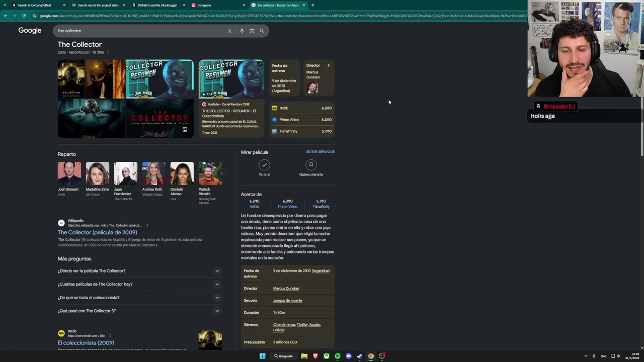
Task: Open the IMDb result options menu
Action: point(110,336)
